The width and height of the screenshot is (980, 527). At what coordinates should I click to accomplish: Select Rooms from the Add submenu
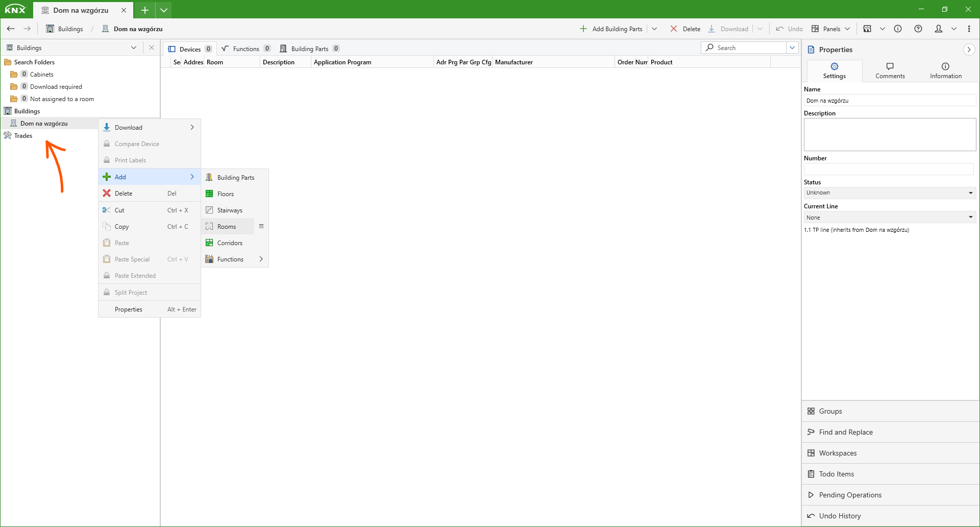[227, 227]
